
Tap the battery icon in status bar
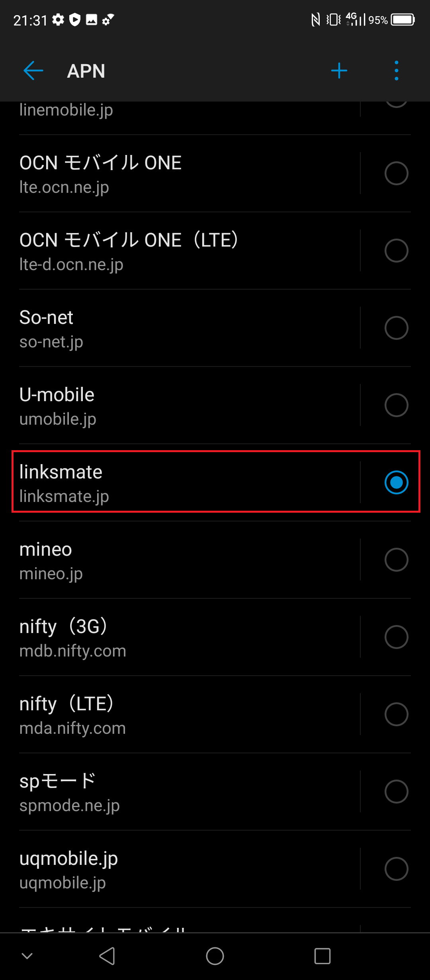[x=403, y=20]
